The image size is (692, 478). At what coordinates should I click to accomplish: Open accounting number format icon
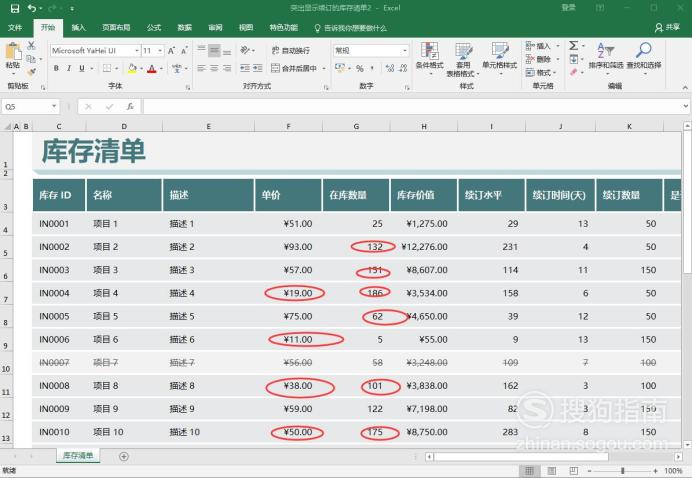pyautogui.click(x=342, y=68)
